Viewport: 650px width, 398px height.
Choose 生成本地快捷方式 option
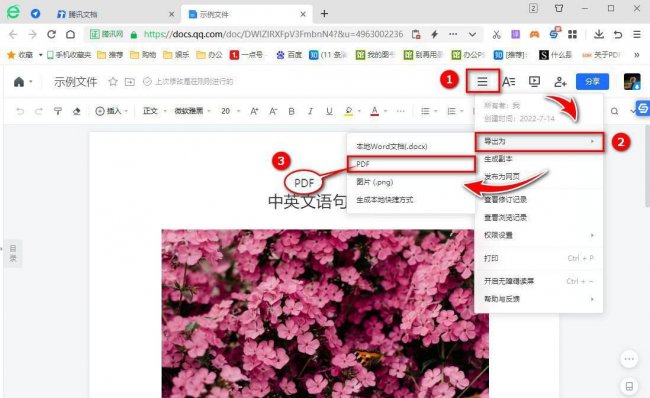[x=410, y=200]
